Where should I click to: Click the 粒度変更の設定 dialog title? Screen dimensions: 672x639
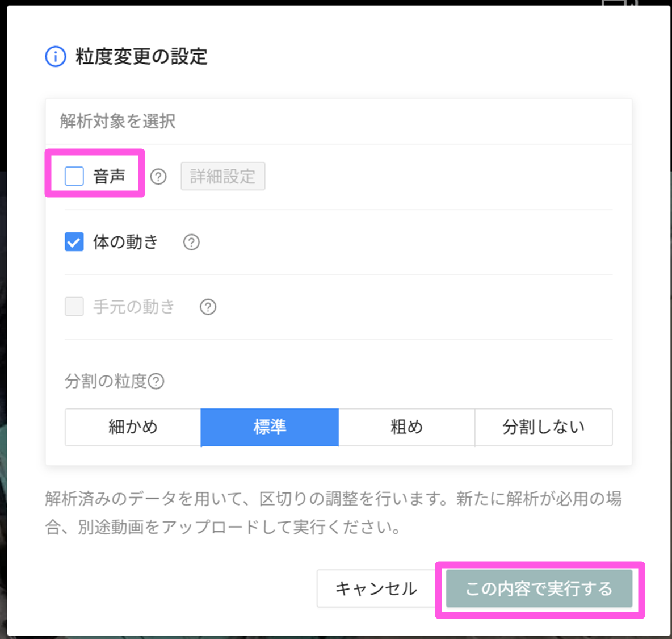pos(141,57)
